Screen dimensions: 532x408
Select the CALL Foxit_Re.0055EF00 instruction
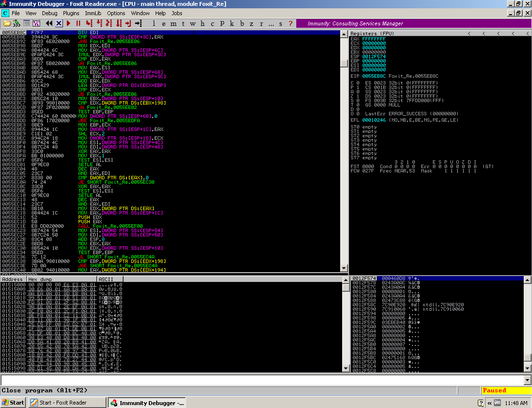[170, 226]
